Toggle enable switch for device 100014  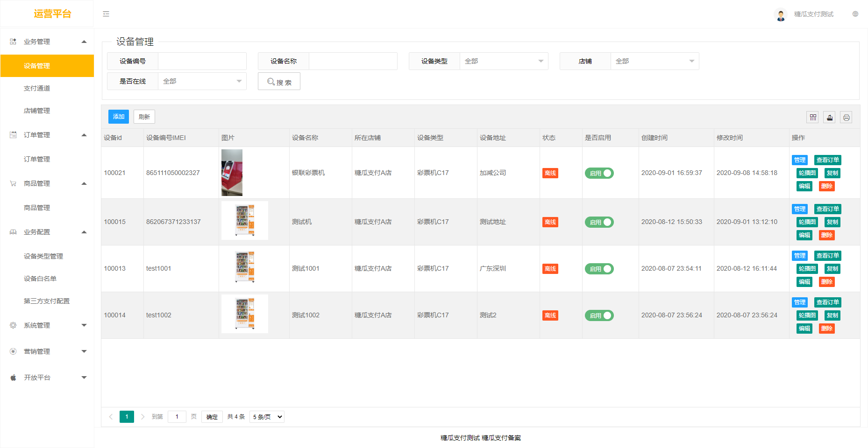pyautogui.click(x=599, y=315)
